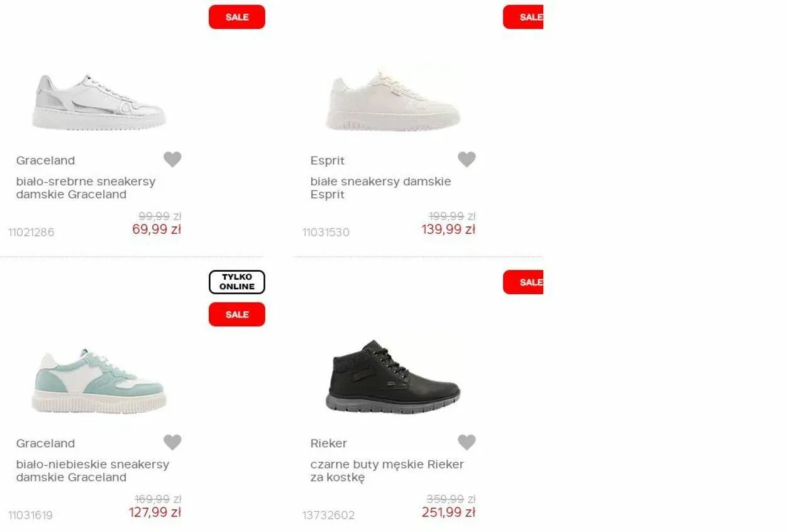This screenshot has height=532, width=786.
Task: Click SALE badge above Esprit sneakers
Action: coord(523,17)
